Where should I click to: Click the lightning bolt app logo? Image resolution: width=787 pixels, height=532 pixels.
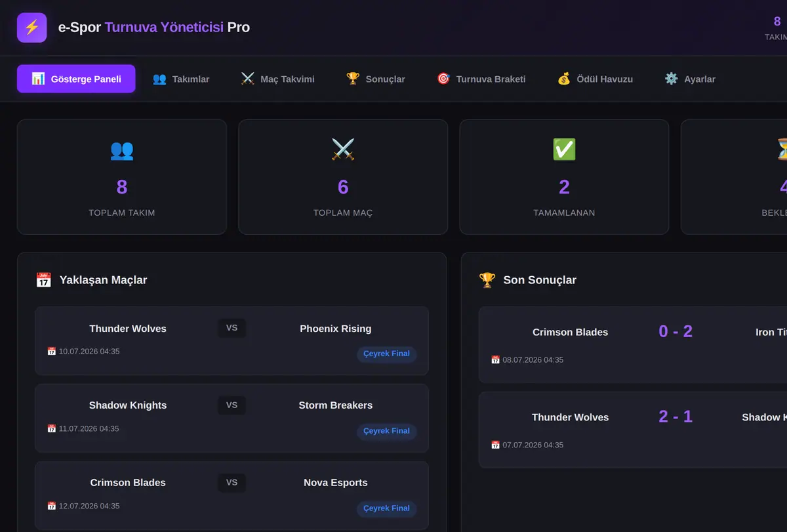31,28
